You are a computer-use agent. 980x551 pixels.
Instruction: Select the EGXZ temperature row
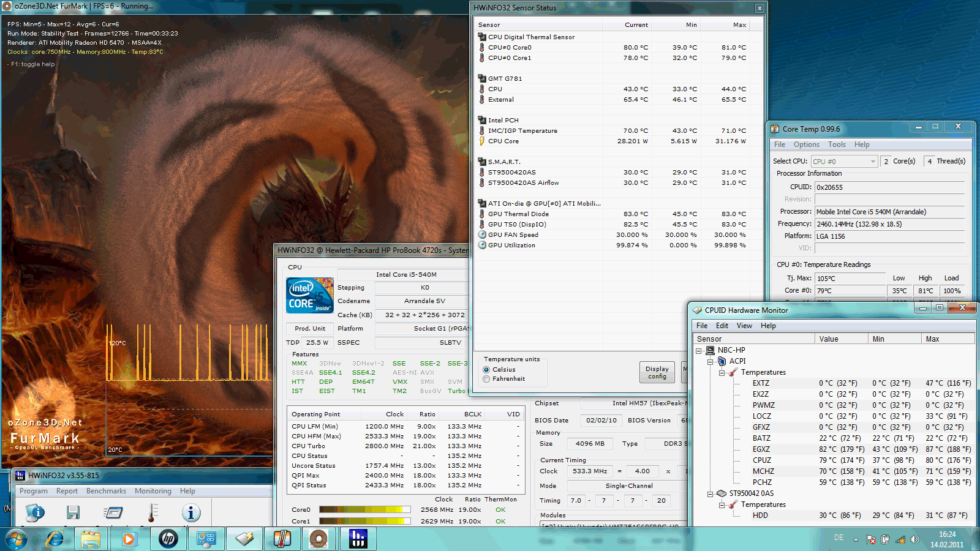(834, 449)
